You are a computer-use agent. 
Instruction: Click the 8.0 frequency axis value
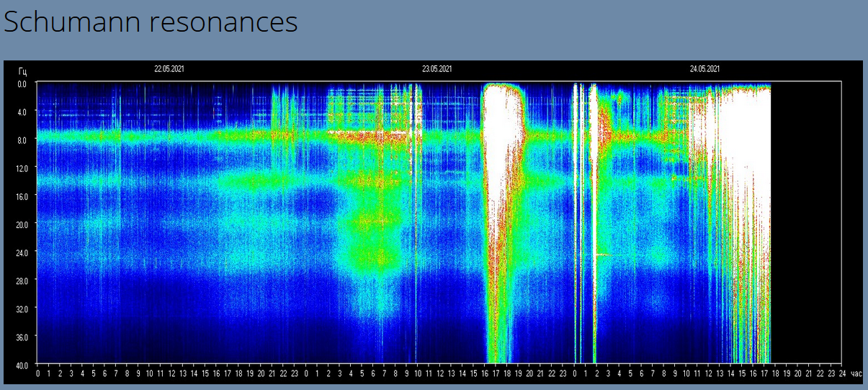point(22,140)
